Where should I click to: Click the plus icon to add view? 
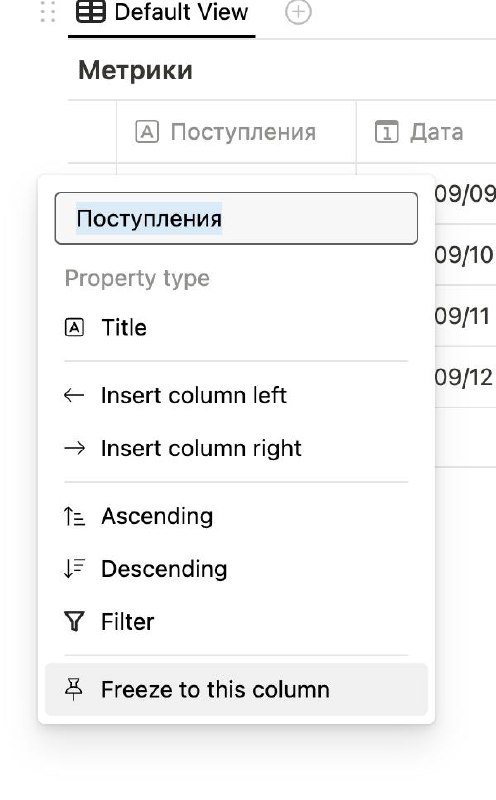point(298,12)
